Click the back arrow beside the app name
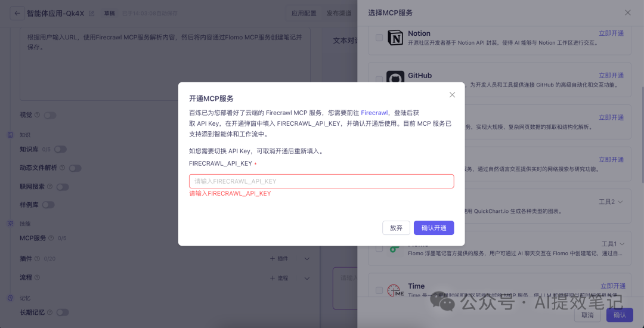 17,13
